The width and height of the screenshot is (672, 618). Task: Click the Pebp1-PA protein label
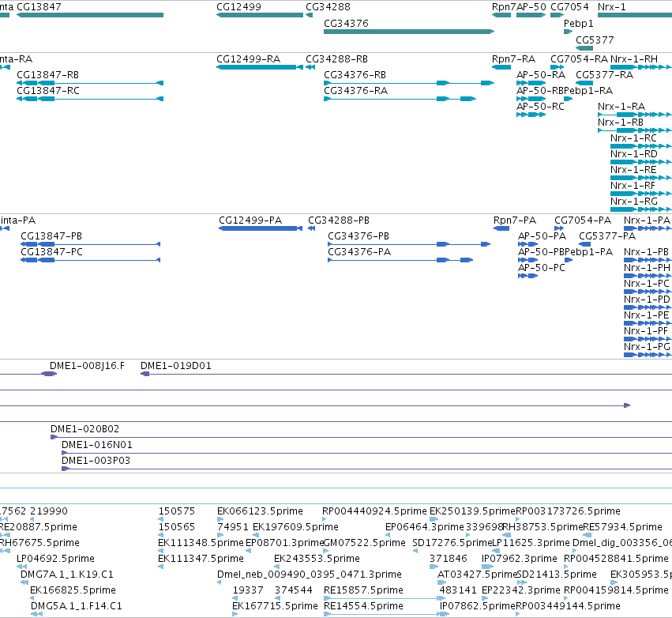click(x=589, y=252)
